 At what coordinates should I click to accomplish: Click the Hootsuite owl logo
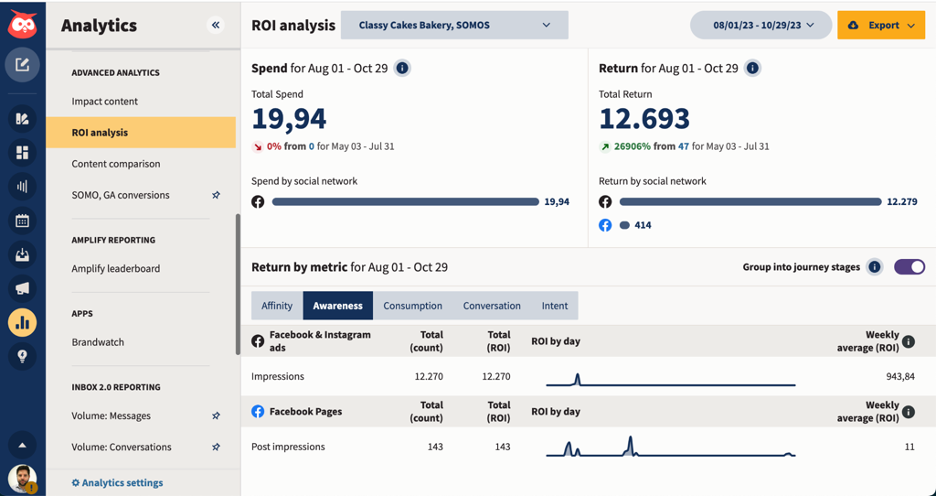(x=22, y=25)
